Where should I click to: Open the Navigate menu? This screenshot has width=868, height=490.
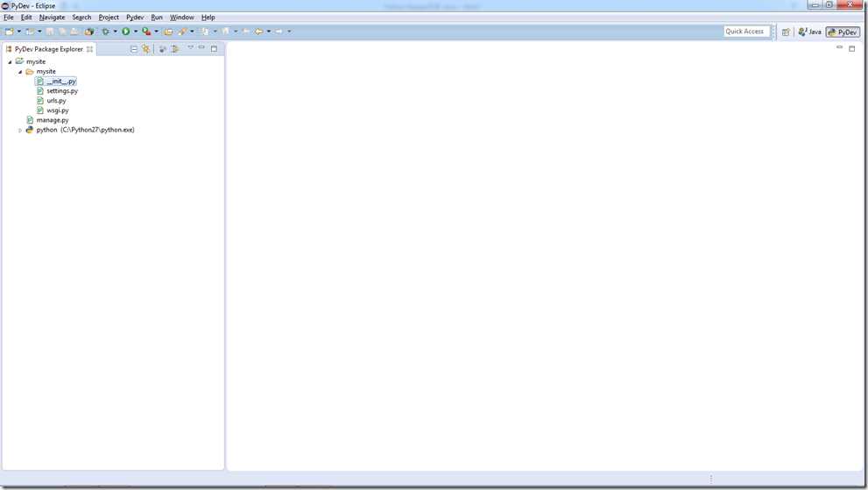[x=52, y=18]
